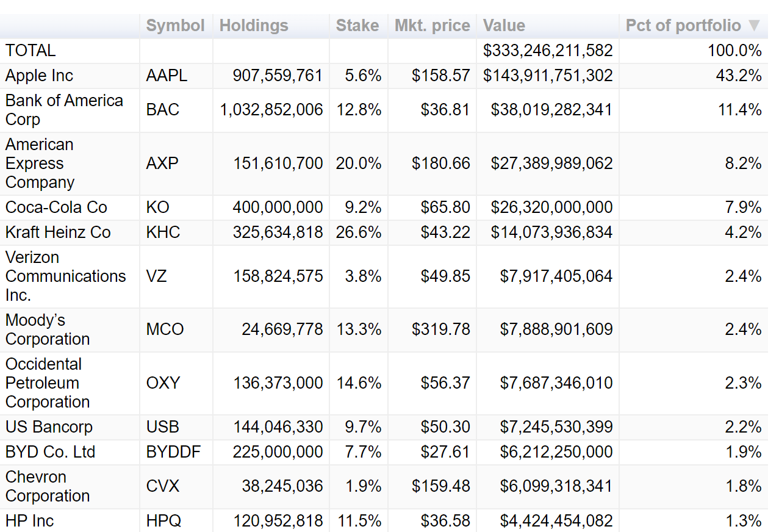Viewport: 779px width, 532px height.
Task: Sort by Mkt. price header
Action: pyautogui.click(x=432, y=26)
